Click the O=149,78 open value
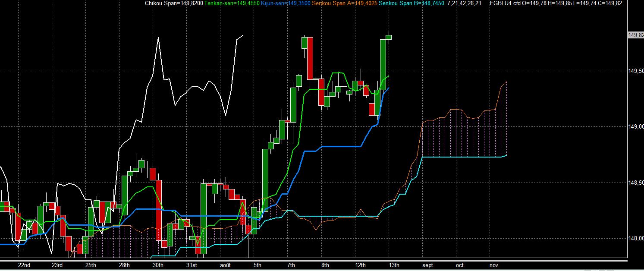 click(x=534, y=3)
